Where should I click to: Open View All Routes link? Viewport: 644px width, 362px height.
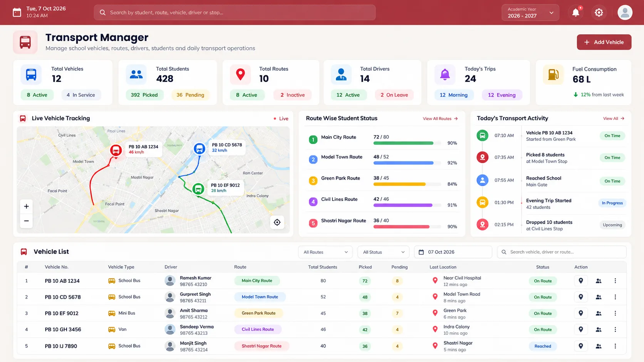pos(440,118)
